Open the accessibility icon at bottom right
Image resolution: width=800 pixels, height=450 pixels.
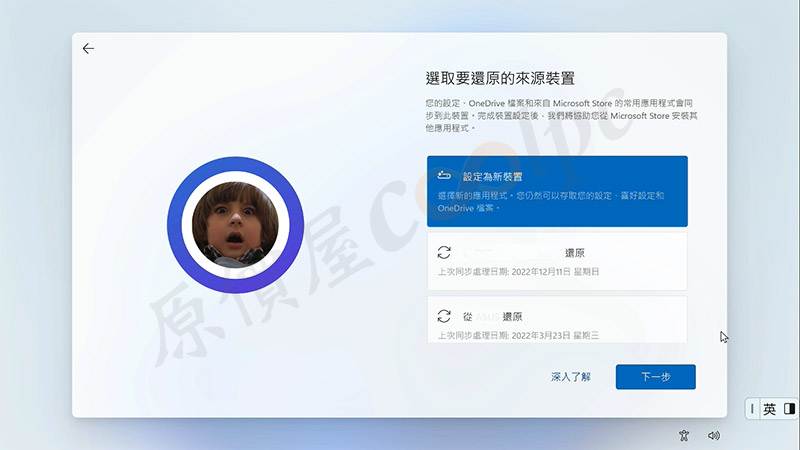pyautogui.click(x=684, y=435)
